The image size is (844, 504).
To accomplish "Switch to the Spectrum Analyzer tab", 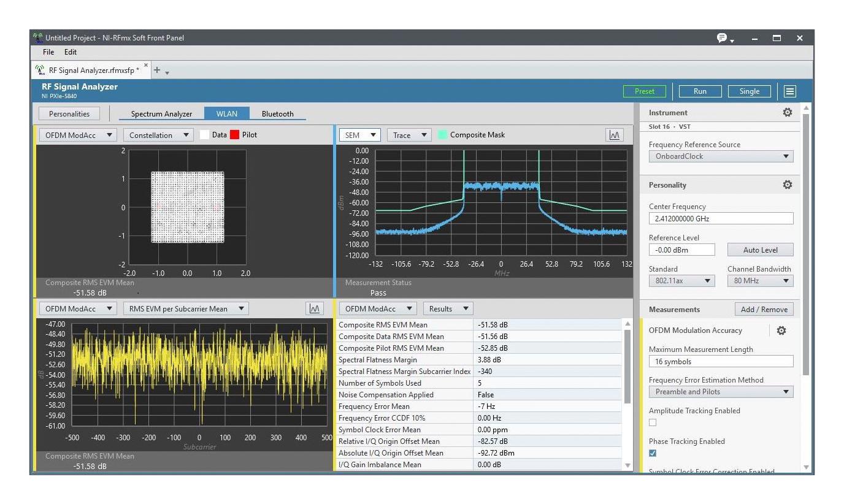I will point(161,114).
